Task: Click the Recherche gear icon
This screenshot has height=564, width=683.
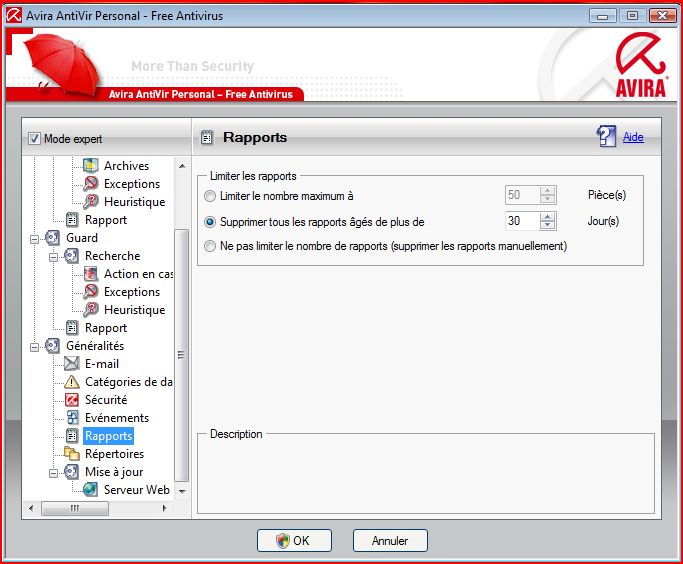Action: (71, 256)
